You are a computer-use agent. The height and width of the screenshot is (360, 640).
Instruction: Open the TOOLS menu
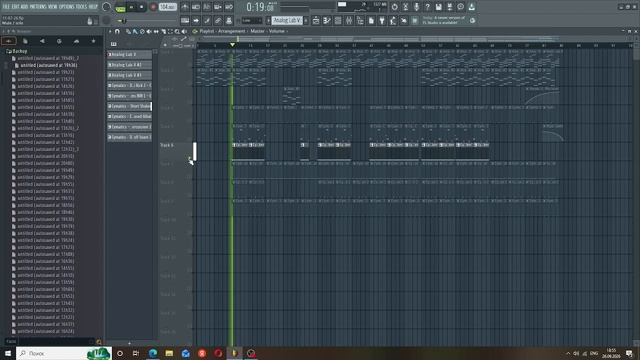[81, 7]
